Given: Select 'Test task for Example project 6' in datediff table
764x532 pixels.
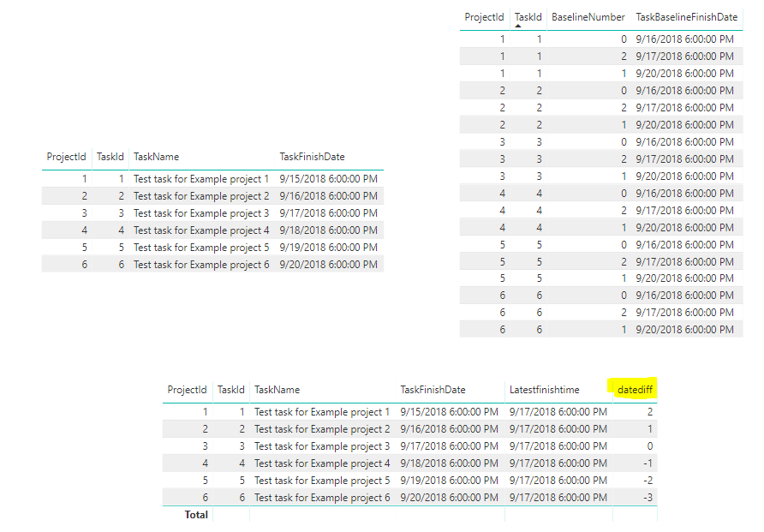Looking at the screenshot, I should 322,498.
